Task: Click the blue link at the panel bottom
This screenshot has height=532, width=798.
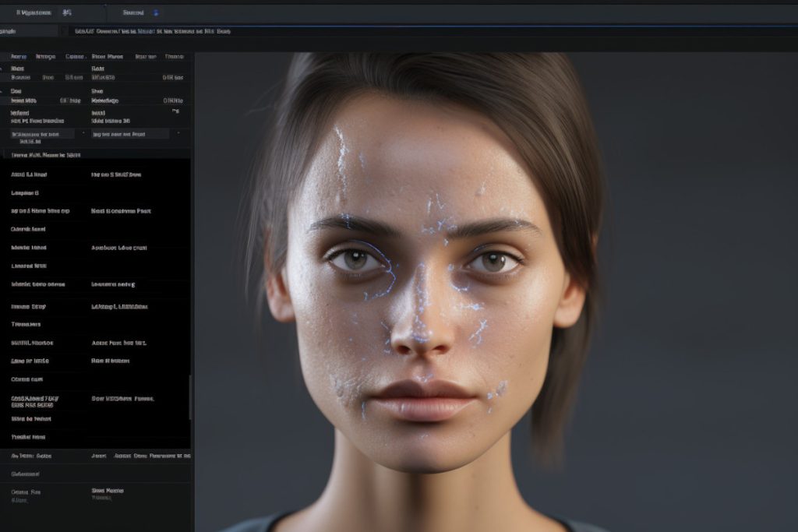Action: click(x=19, y=499)
